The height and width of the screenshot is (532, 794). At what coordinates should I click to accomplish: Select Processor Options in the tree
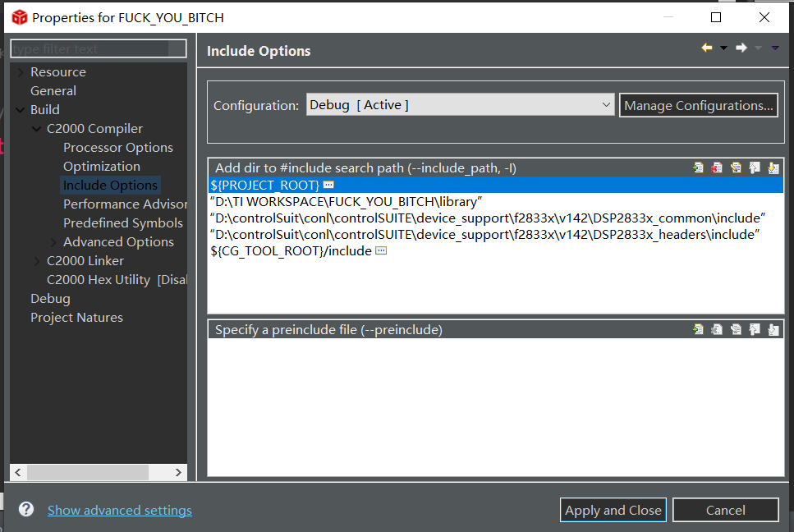[x=118, y=147]
